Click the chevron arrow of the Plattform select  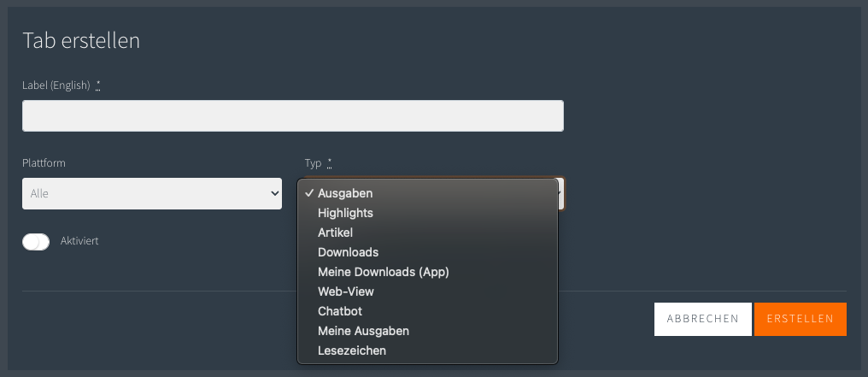pos(274,193)
